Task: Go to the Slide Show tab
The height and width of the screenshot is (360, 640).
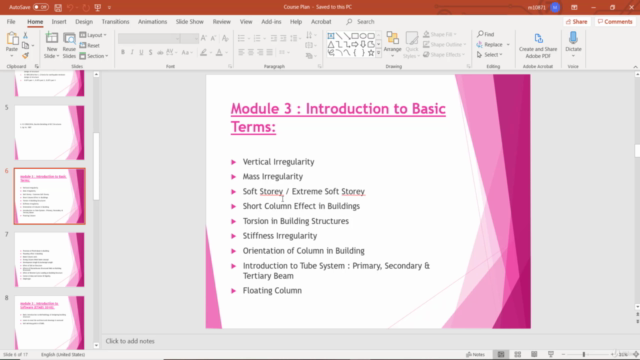Action: click(x=189, y=22)
